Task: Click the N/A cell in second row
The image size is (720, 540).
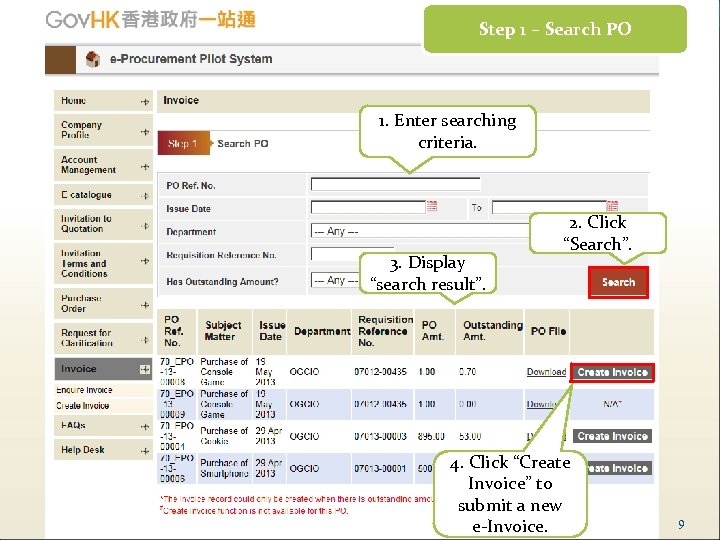Action: [x=613, y=404]
